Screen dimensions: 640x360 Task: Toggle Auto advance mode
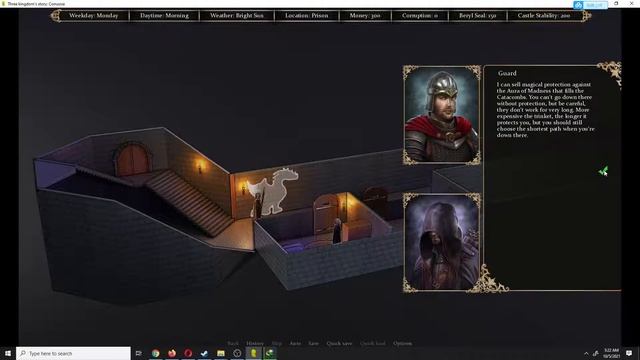(295, 343)
